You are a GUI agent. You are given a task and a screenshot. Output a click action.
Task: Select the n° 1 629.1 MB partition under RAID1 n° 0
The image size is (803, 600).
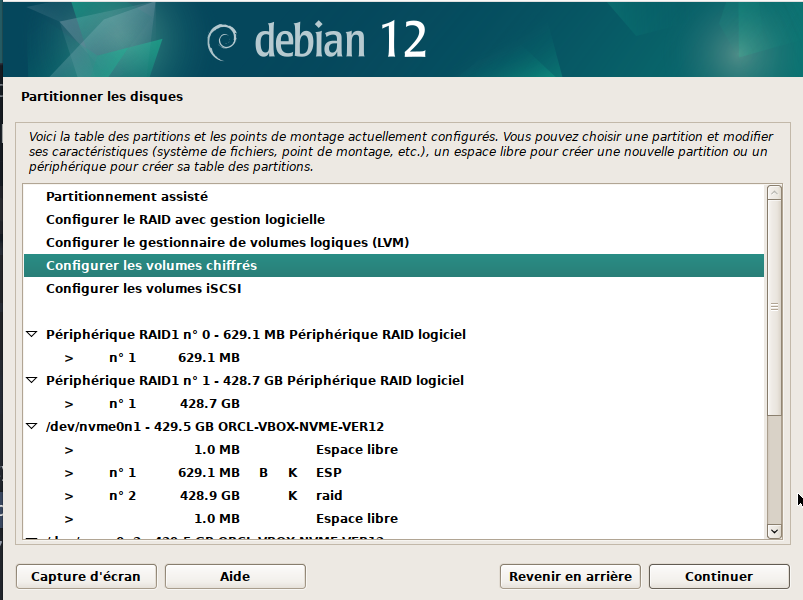[394, 358]
